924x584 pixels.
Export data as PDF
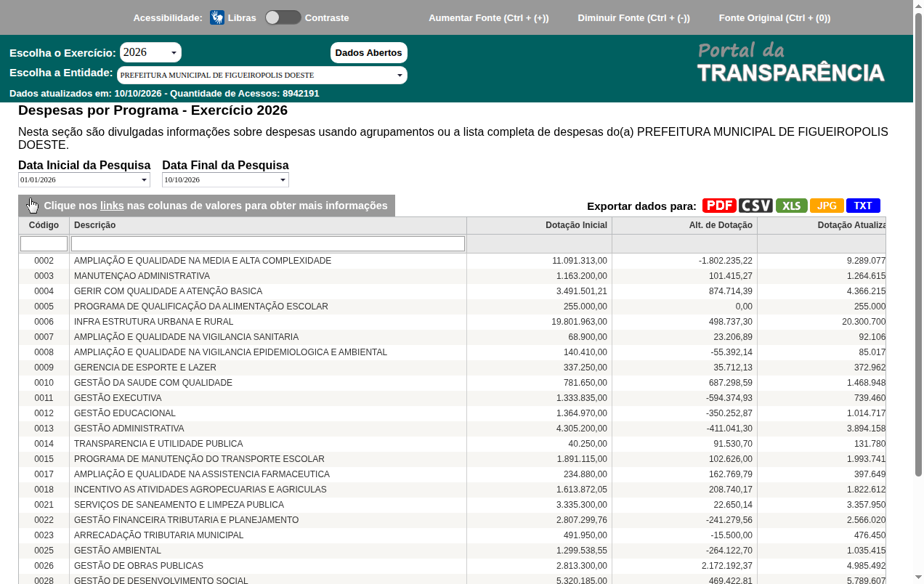click(x=719, y=206)
